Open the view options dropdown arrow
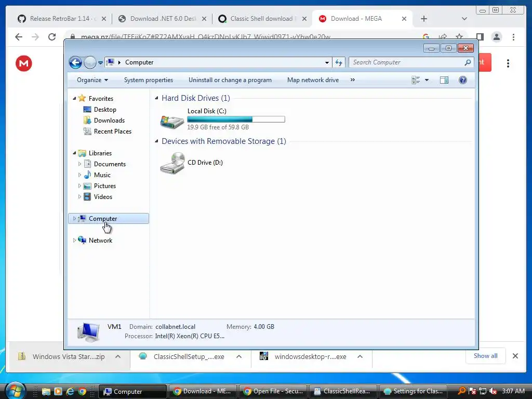 [x=427, y=80]
